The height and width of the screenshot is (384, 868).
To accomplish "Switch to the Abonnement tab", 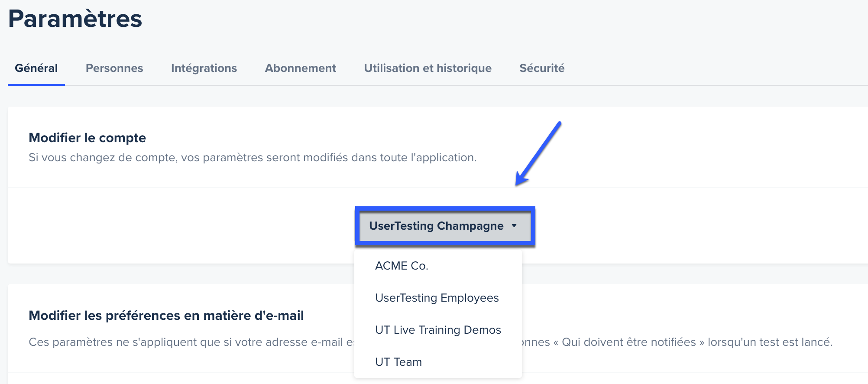I will tap(301, 68).
